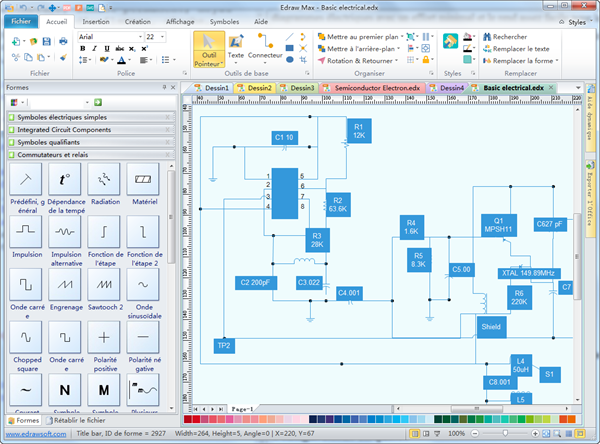Switch to the Dessin2 document tab
The width and height of the screenshot is (600, 444).
click(256, 88)
